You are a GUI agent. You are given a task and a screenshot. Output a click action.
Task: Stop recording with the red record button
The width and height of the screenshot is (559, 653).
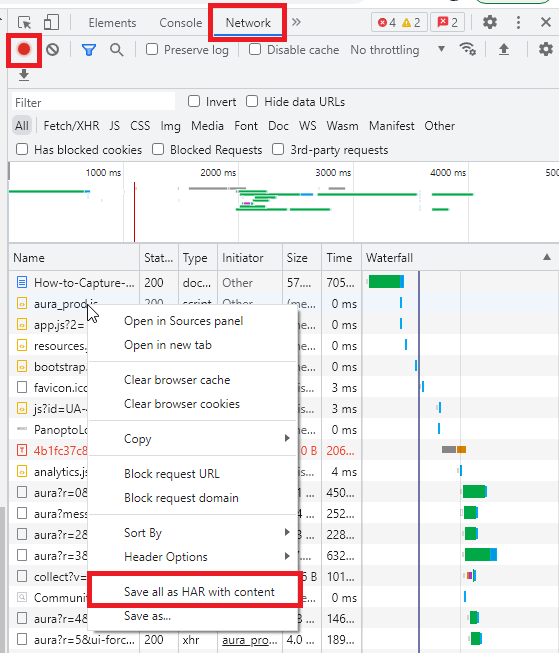click(24, 50)
